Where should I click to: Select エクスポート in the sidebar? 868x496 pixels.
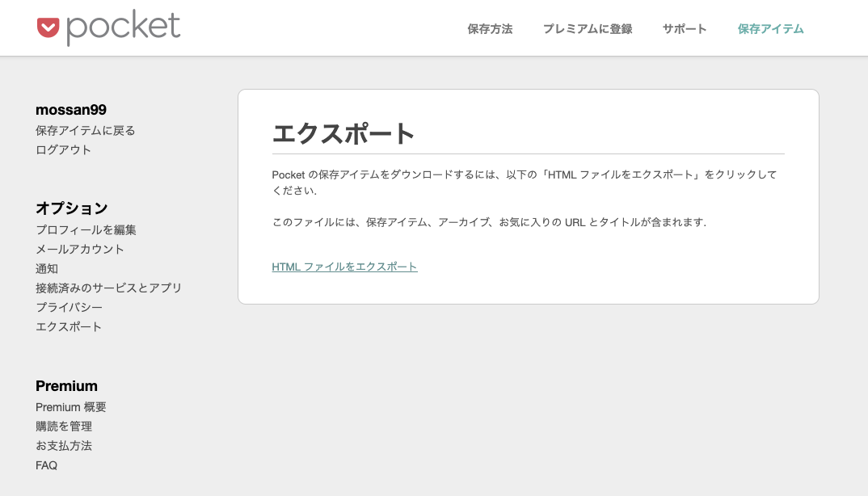point(69,326)
